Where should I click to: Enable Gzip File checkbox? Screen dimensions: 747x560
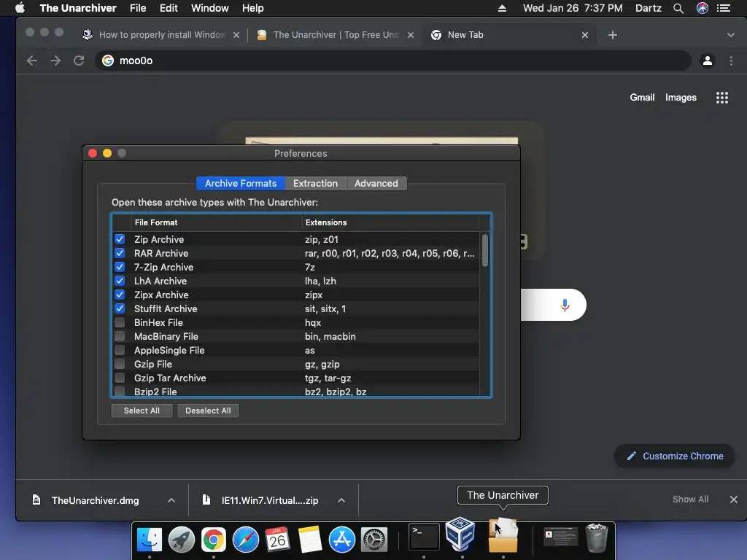click(x=120, y=364)
